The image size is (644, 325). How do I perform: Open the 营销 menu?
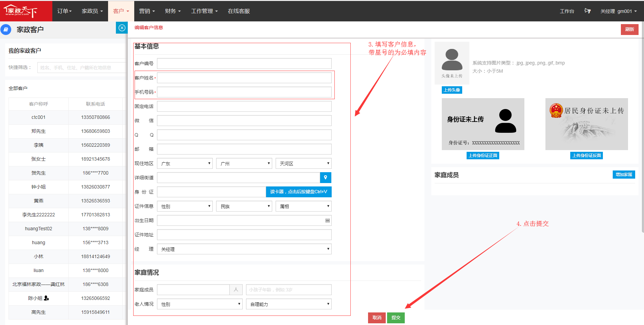tap(147, 11)
